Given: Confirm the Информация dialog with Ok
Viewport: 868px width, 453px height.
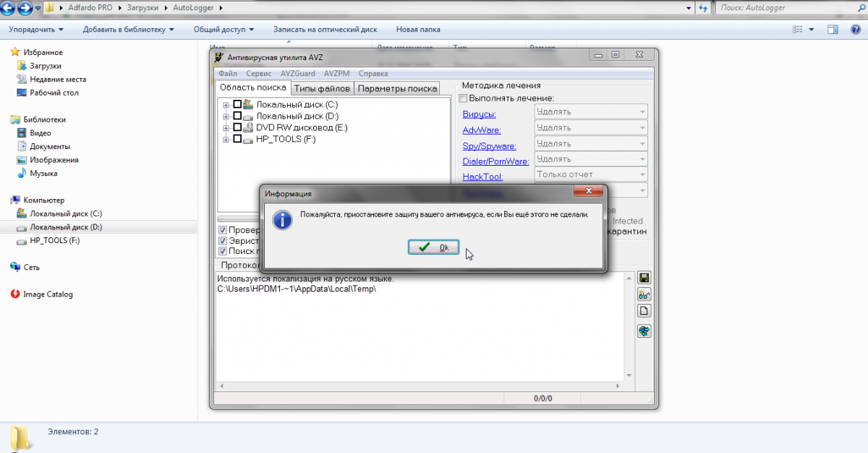Looking at the screenshot, I should coord(433,247).
